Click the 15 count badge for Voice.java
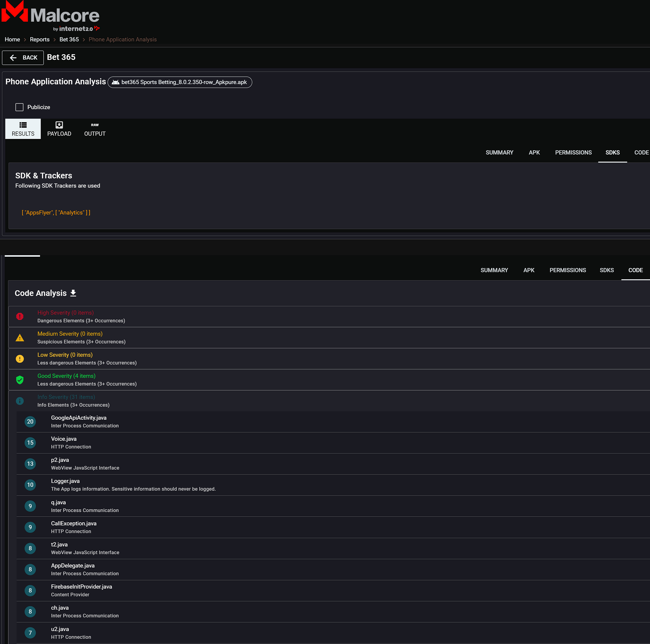 point(30,443)
